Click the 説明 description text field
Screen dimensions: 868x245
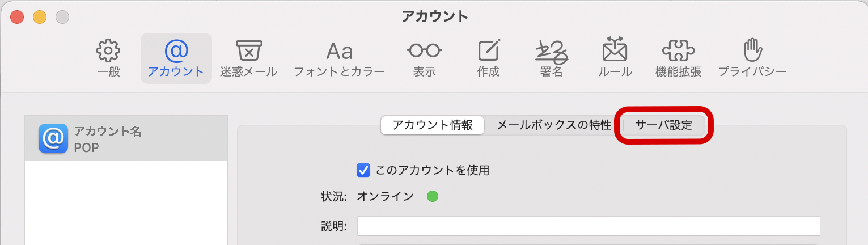click(588, 226)
